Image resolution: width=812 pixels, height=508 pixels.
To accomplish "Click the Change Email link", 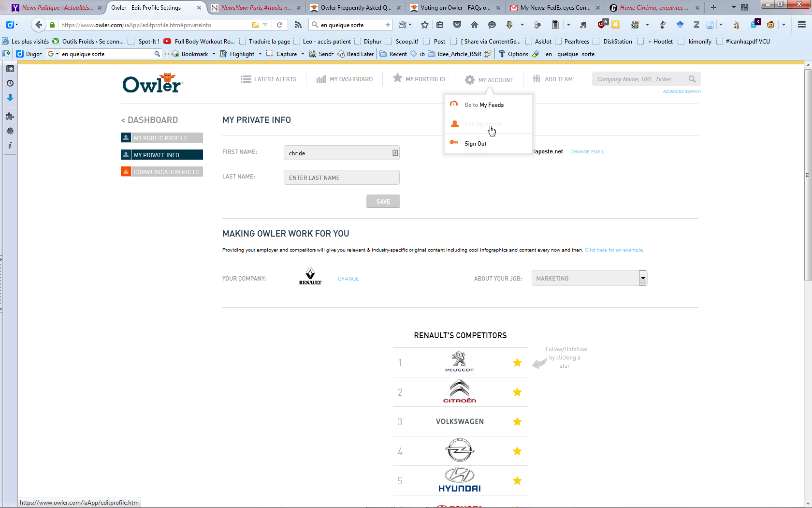I will 587,152.
